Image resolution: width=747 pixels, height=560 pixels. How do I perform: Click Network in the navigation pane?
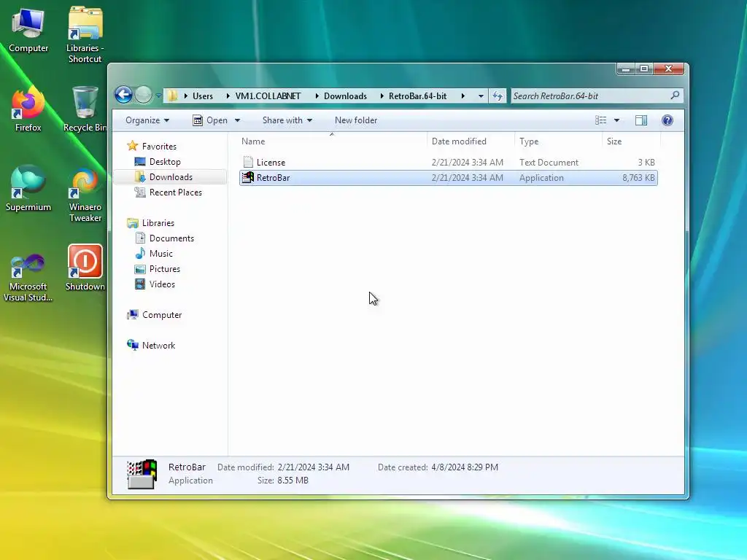point(158,345)
